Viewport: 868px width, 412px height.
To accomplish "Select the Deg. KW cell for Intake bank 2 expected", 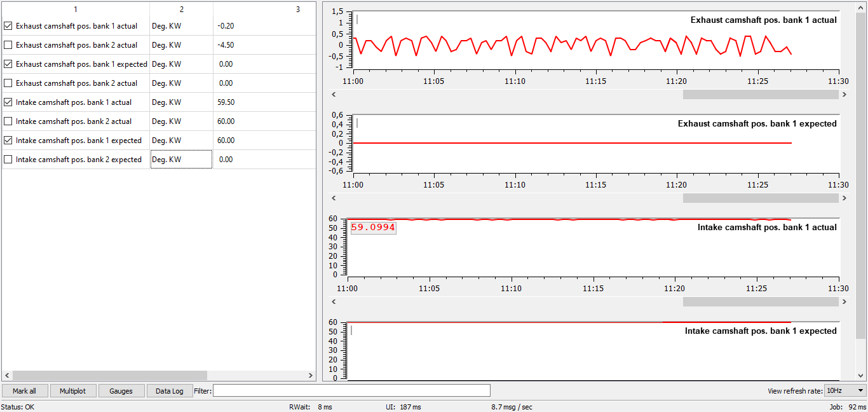I will pos(181,160).
